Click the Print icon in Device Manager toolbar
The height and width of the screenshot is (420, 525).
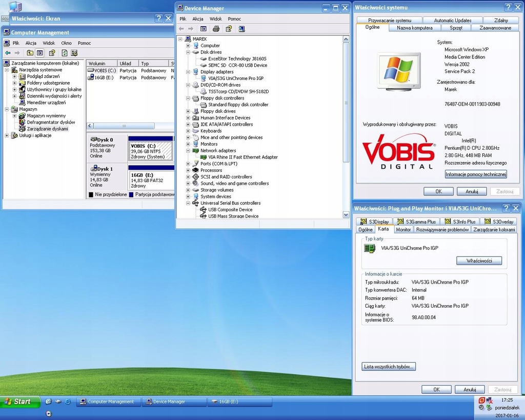pyautogui.click(x=216, y=29)
